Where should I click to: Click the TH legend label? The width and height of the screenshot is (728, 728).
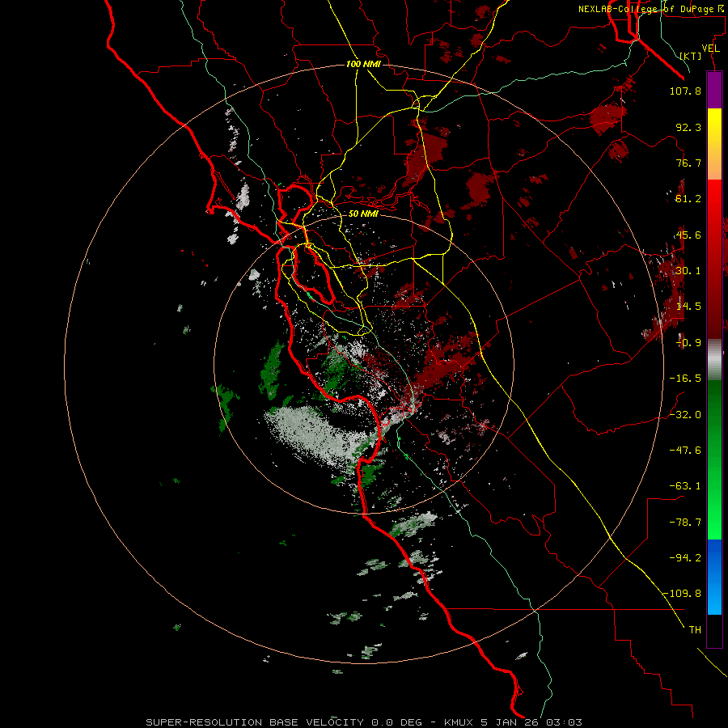695,630
